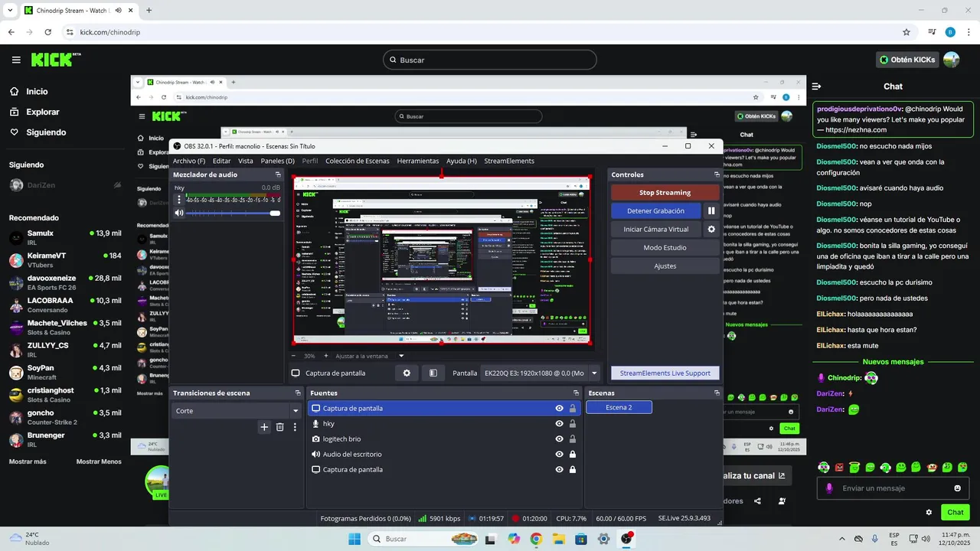
Task: Unlock the Audio del escritorio source
Action: pyautogui.click(x=573, y=455)
